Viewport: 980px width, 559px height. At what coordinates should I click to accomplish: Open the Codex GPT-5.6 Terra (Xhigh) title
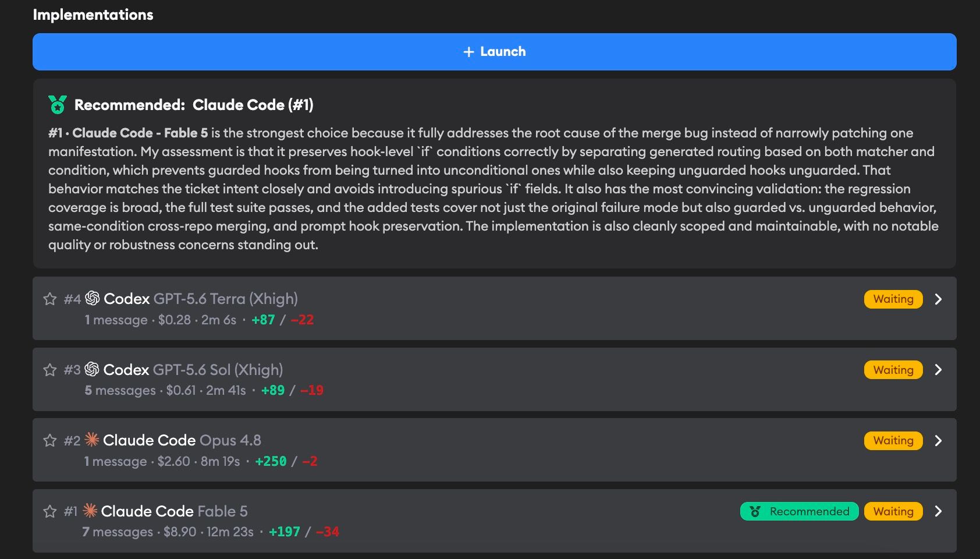pyautogui.click(x=201, y=299)
